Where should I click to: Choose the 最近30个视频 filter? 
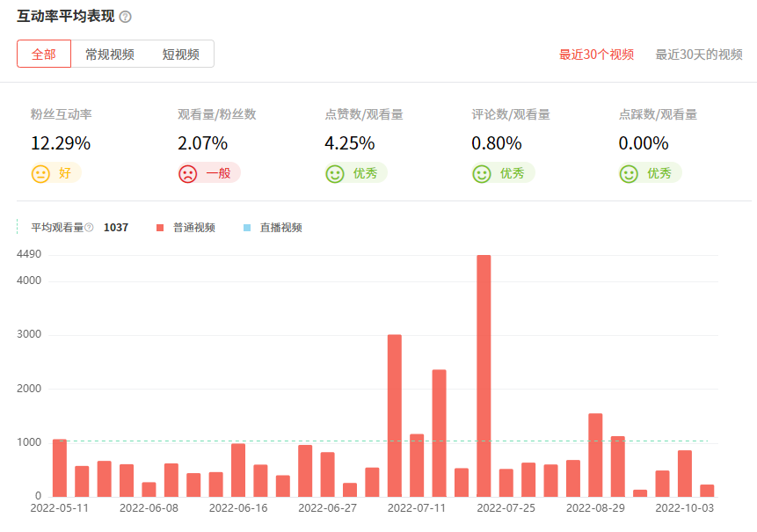[x=596, y=55]
